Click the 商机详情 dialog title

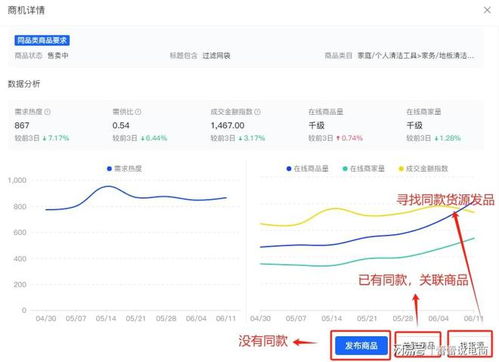[26, 10]
